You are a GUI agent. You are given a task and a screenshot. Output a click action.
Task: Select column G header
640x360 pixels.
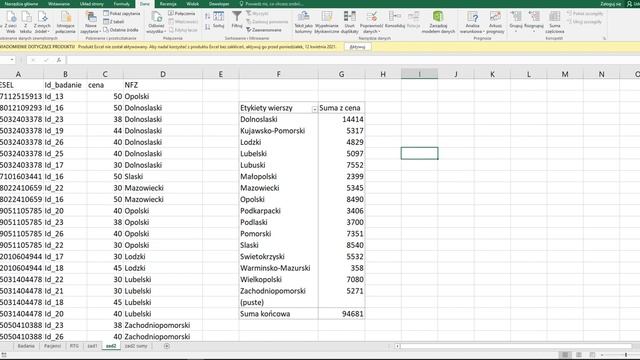[341, 74]
